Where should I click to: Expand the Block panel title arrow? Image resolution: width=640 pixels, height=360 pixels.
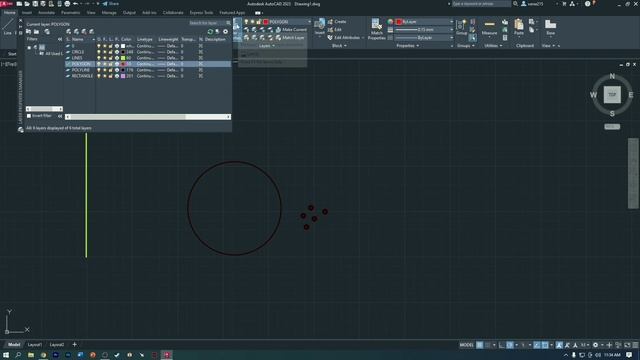click(345, 46)
